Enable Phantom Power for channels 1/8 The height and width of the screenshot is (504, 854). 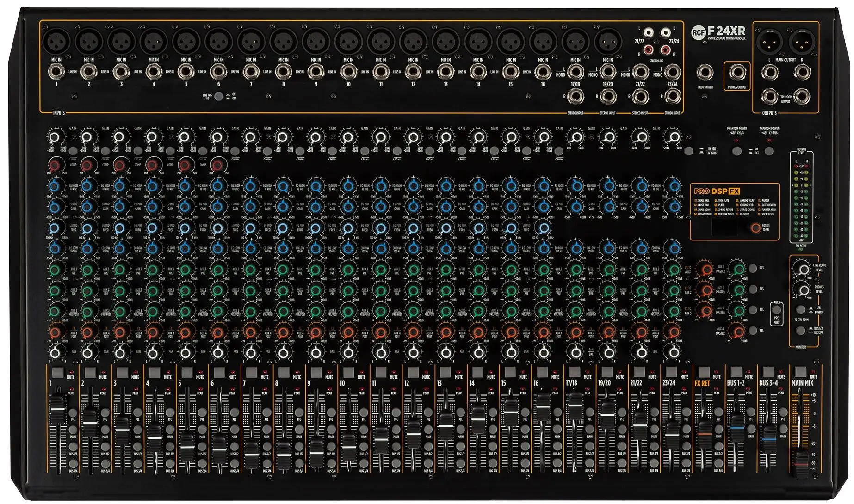[736, 151]
